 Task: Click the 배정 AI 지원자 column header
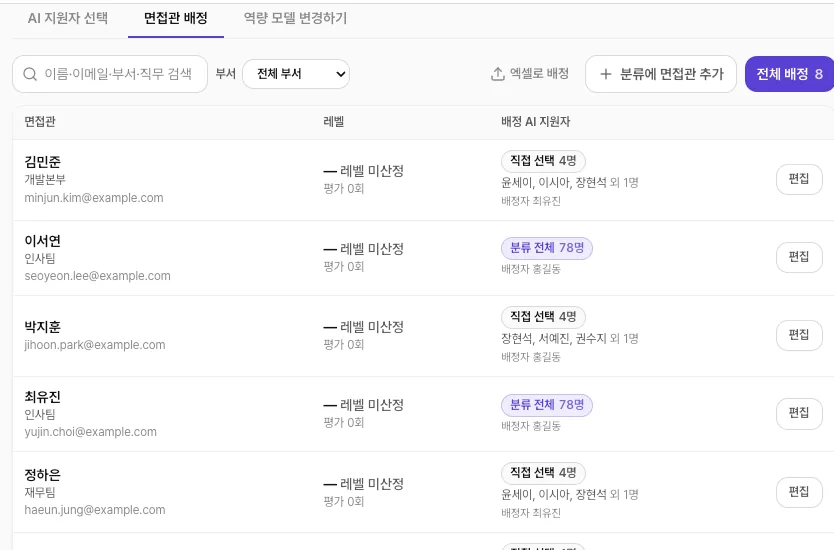click(x=536, y=122)
